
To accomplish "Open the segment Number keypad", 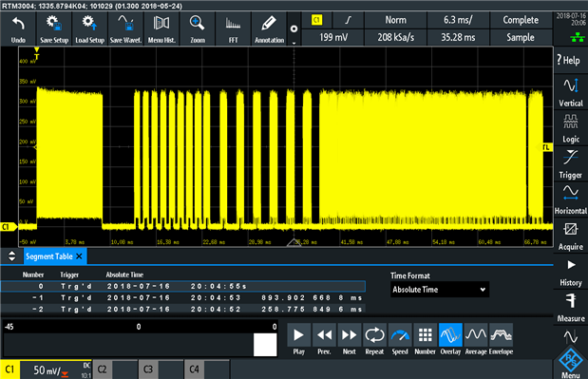I will pyautogui.click(x=425, y=339).
